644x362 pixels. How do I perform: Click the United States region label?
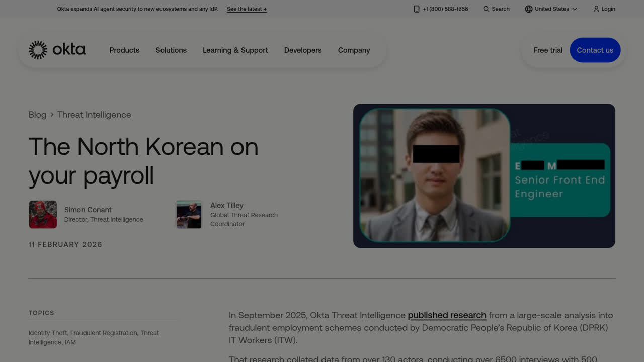[552, 9]
